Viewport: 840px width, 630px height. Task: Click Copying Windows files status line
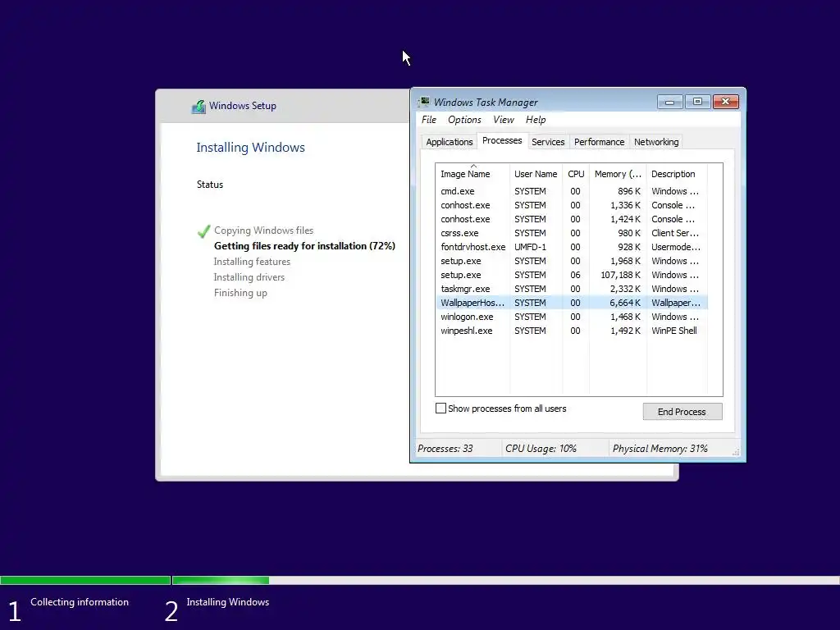pyautogui.click(x=263, y=231)
